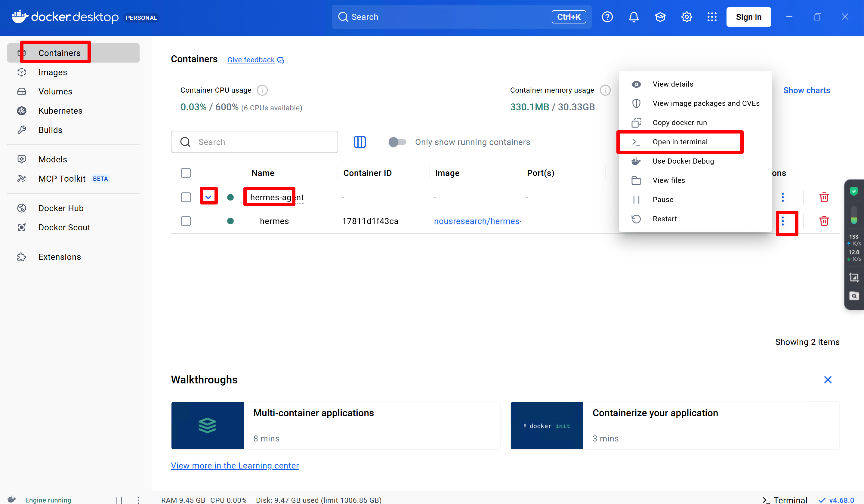The image size is (864, 504).
Task: Open three-dot actions menu for hermes-agent row
Action: [782, 197]
